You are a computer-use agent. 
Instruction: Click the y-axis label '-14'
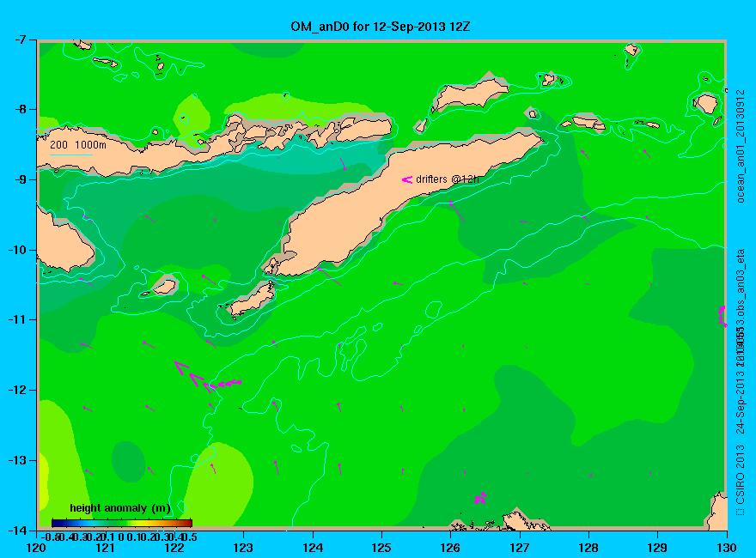coord(17,531)
